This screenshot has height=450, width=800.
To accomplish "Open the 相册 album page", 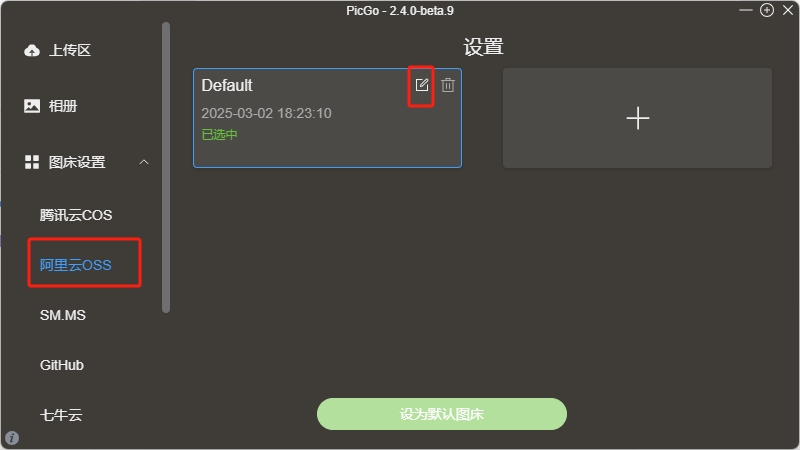I will pos(63,106).
